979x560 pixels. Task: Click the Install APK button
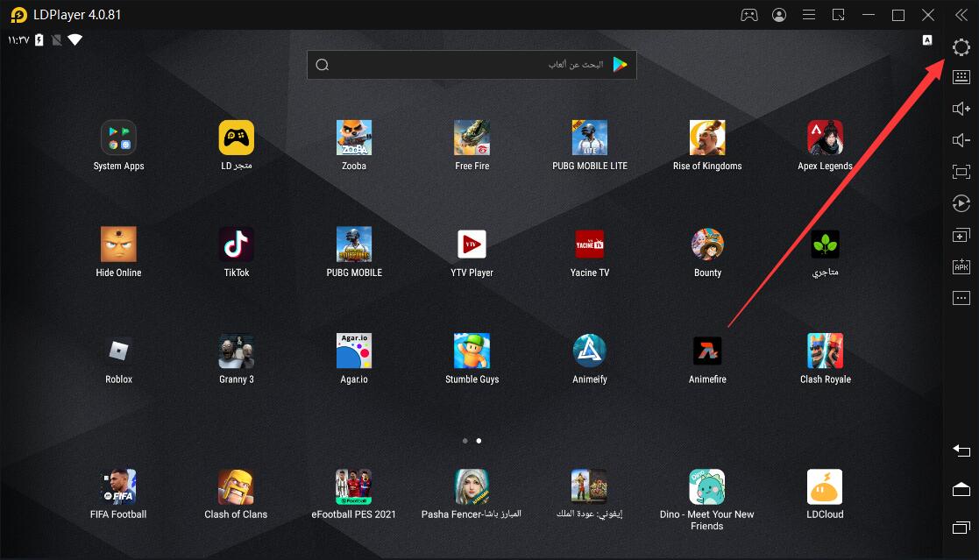coord(961,266)
